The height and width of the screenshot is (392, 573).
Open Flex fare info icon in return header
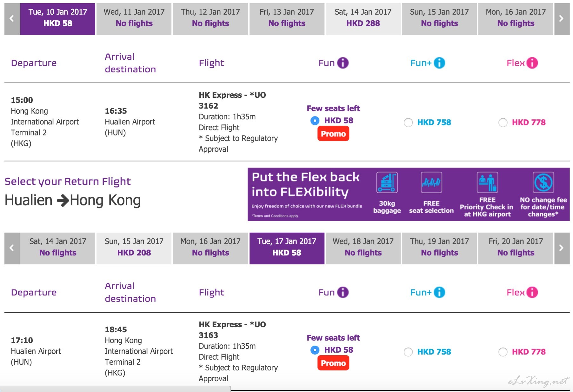[532, 292]
